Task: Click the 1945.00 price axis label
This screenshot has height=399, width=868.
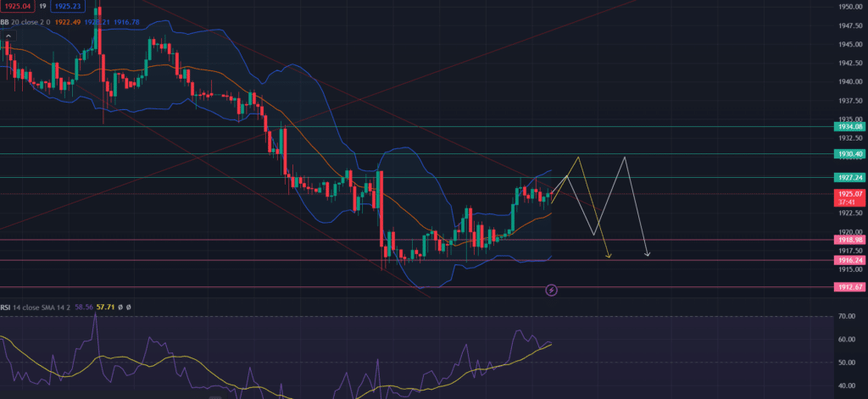Action: 851,44
